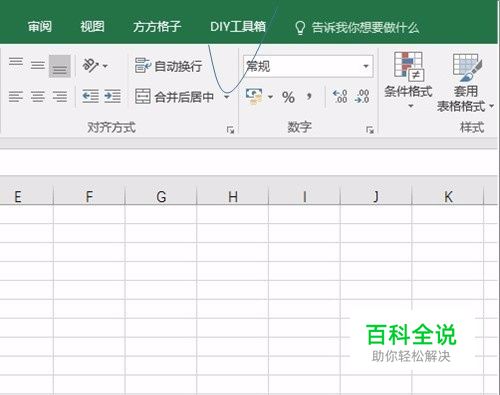This screenshot has height=395, width=500.
Task: Apply comma thousands separator style
Action: (x=309, y=97)
